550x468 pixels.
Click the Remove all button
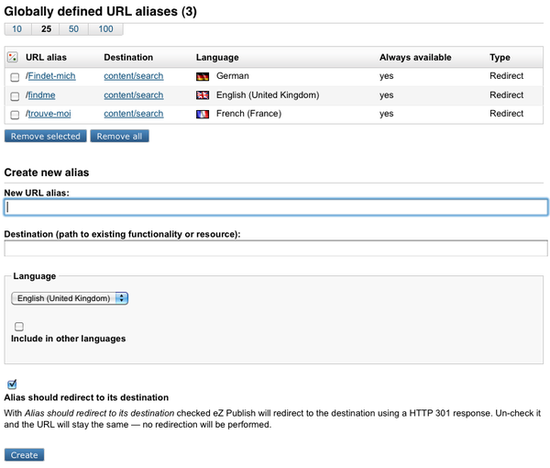pos(120,136)
